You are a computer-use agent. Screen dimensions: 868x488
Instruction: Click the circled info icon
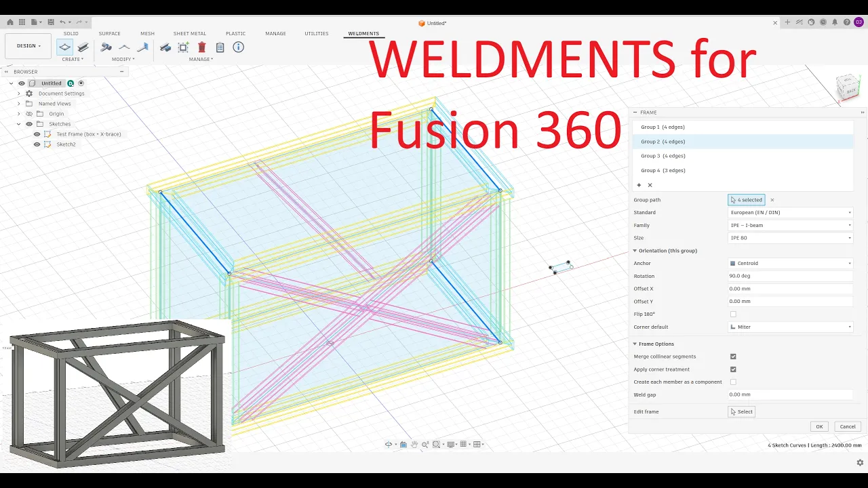tap(238, 47)
